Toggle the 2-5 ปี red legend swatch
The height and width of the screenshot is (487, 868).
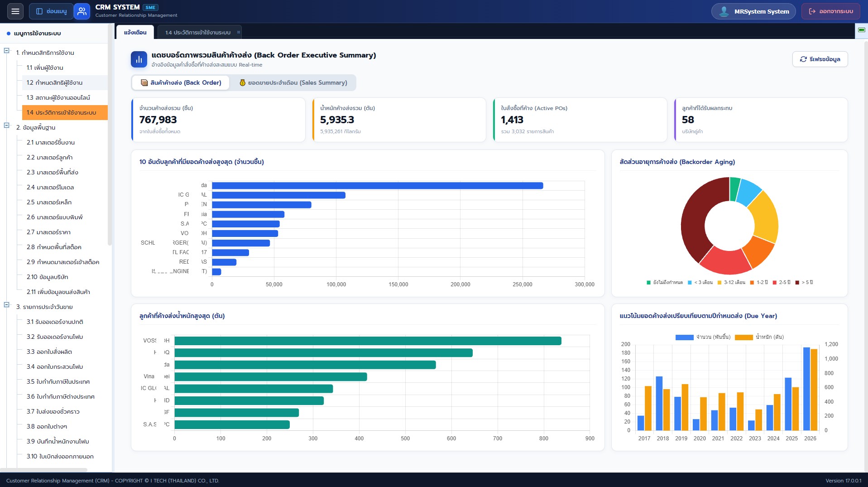coord(774,283)
